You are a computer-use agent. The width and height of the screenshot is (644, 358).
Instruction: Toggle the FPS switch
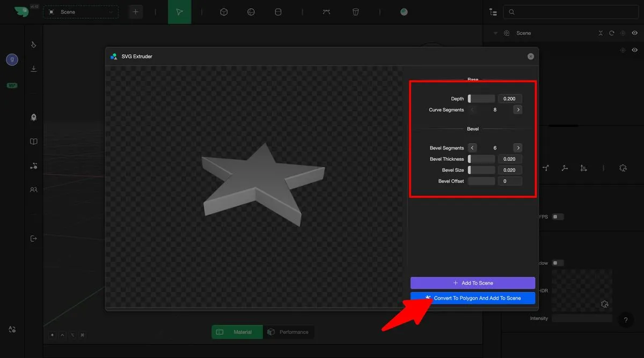coord(558,217)
